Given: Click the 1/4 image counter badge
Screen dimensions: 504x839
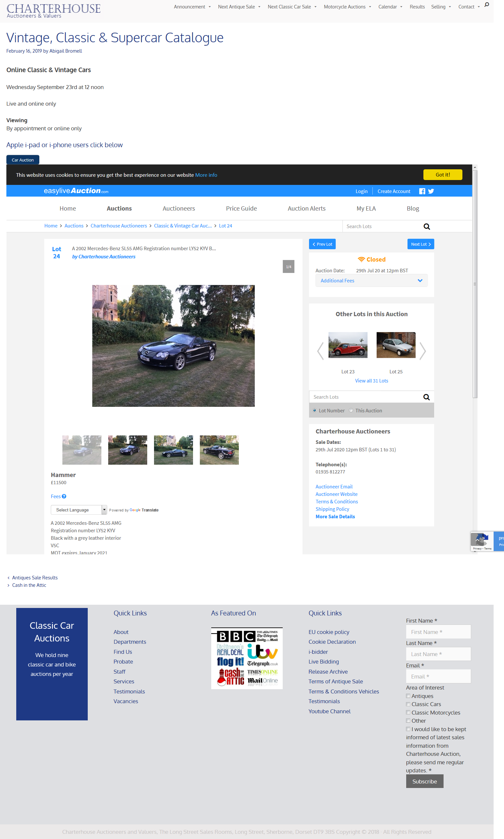Looking at the screenshot, I should [x=288, y=266].
